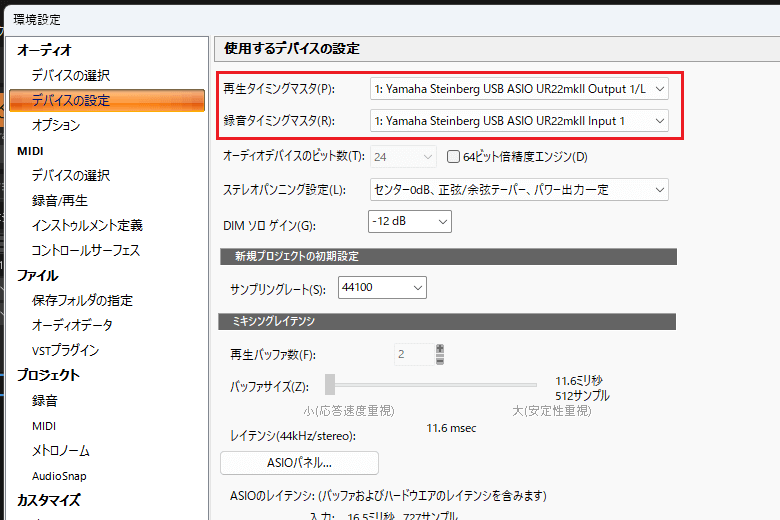Screen dimensions: 780x520
Task: Select 保存フォルダの指定 under ファイル
Action: click(x=81, y=300)
